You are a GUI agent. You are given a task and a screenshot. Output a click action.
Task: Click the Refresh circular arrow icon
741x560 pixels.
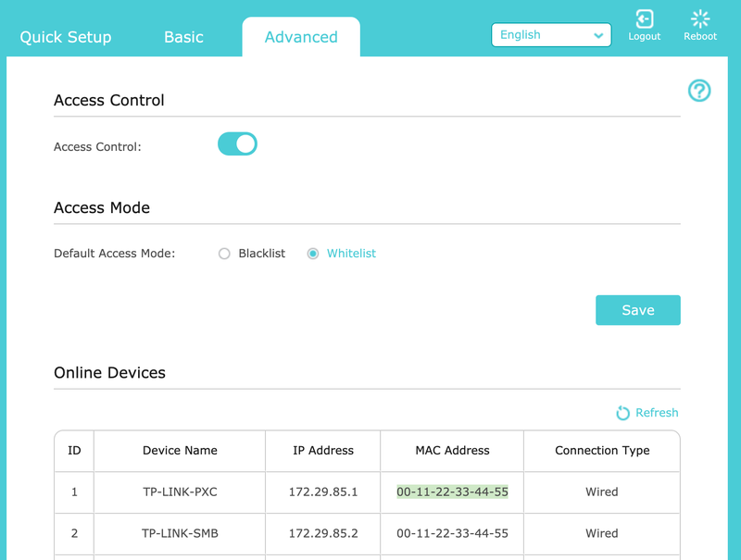click(x=622, y=413)
